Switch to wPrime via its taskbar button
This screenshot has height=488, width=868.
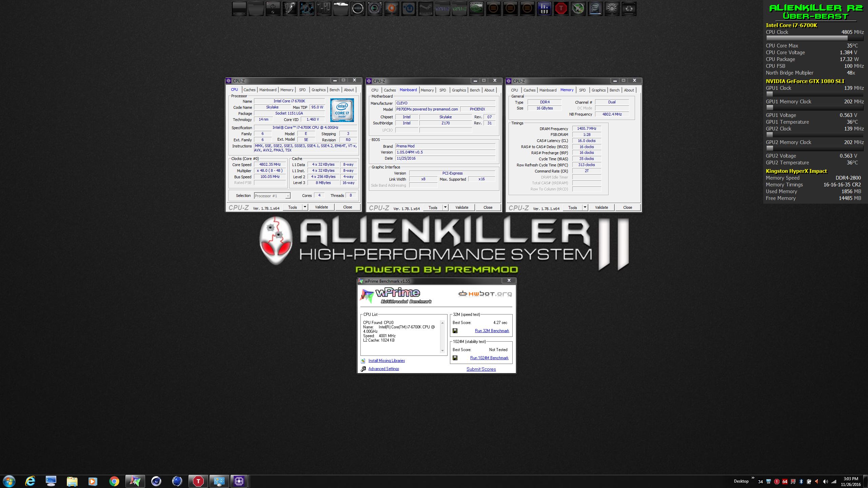click(135, 481)
